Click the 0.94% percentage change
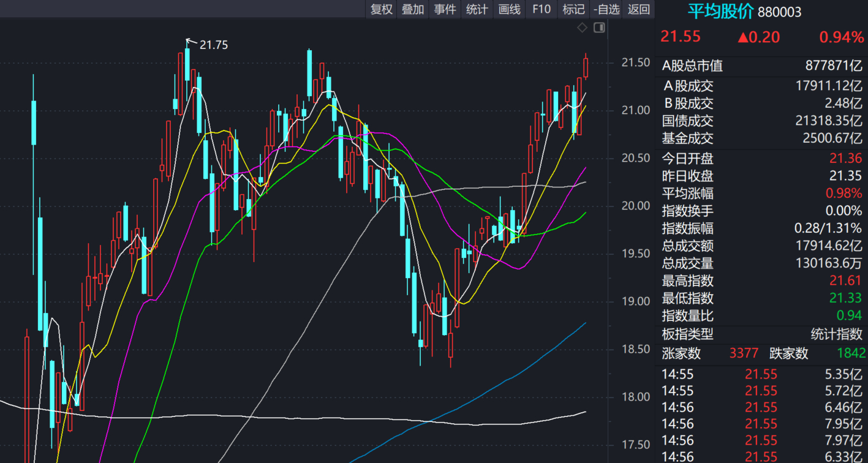This screenshot has height=463, width=868. pyautogui.click(x=841, y=37)
